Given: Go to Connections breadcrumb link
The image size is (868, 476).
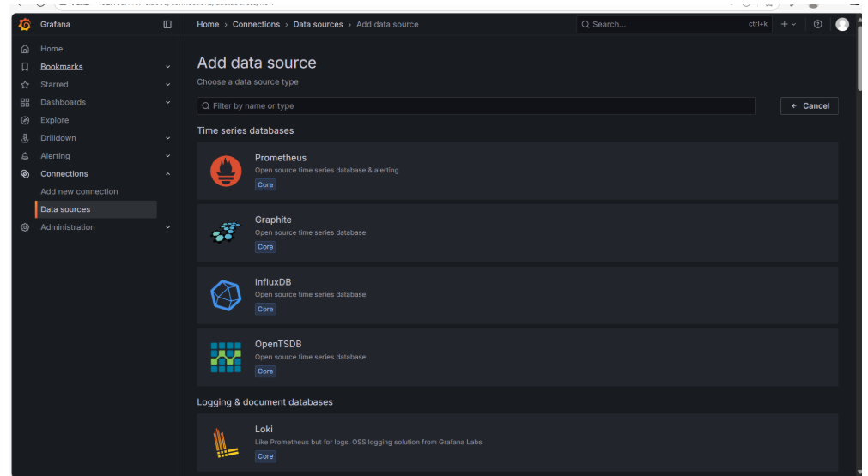Looking at the screenshot, I should pos(257,24).
